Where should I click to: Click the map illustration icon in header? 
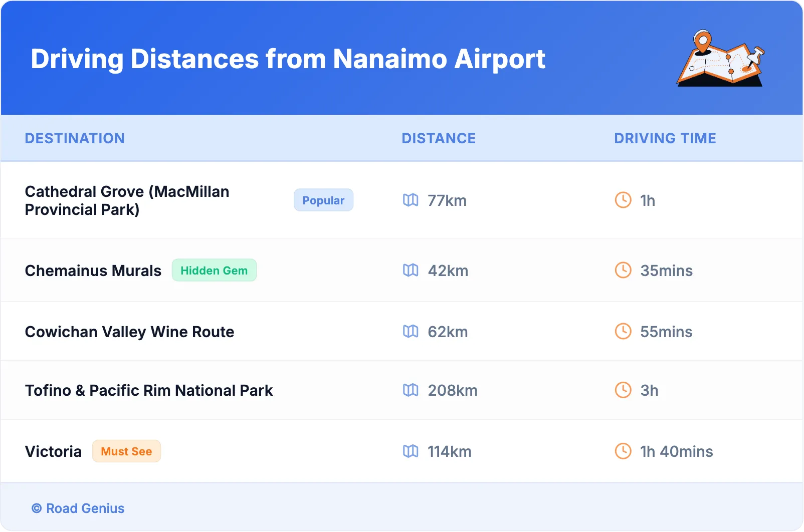coord(721,58)
